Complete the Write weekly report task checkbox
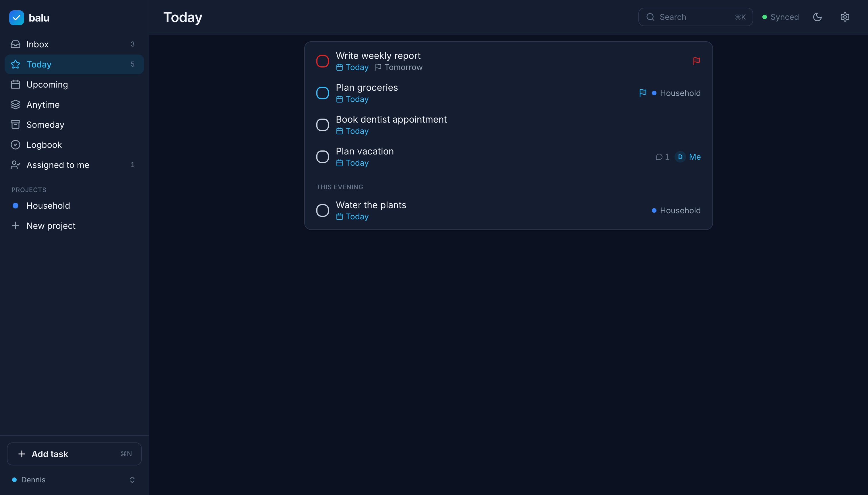The image size is (868, 495). 322,61
